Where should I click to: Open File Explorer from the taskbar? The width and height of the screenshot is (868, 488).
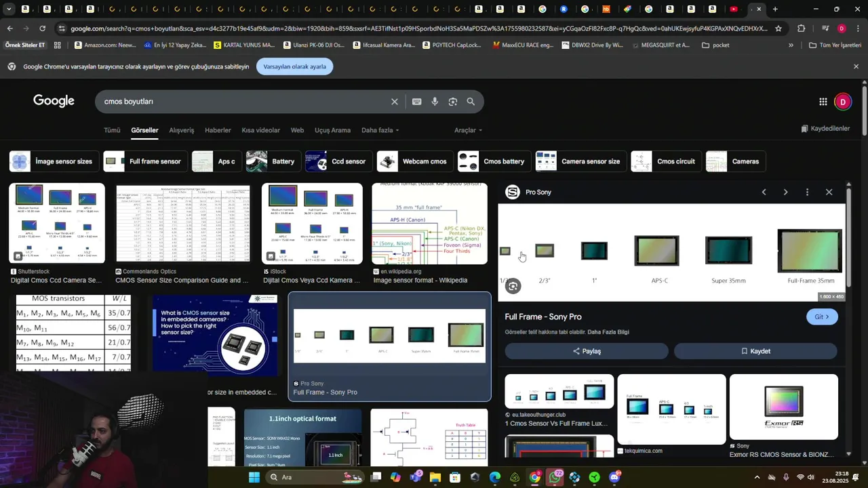pos(435,477)
